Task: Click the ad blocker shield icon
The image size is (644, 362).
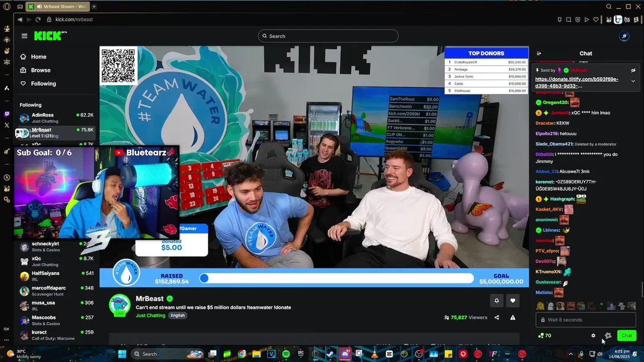Action: [578, 20]
